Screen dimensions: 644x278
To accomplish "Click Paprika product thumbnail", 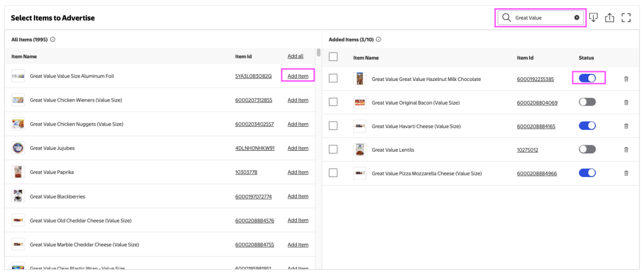I will 18,172.
